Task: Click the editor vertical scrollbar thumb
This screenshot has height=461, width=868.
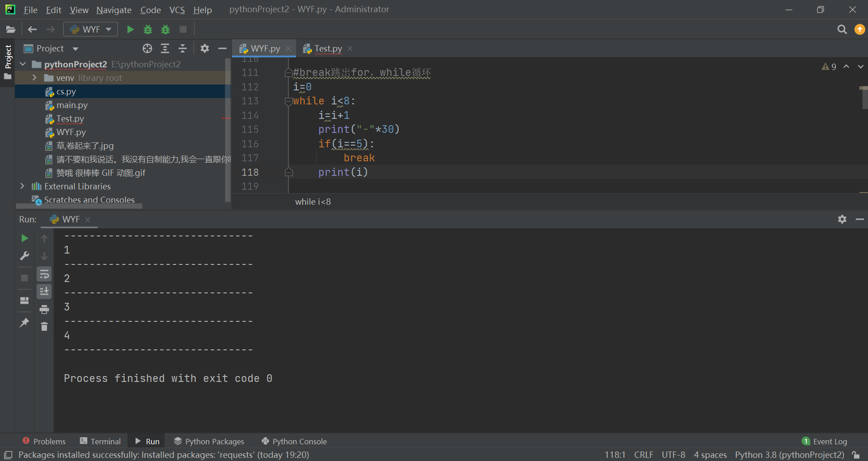Action: [x=864, y=98]
